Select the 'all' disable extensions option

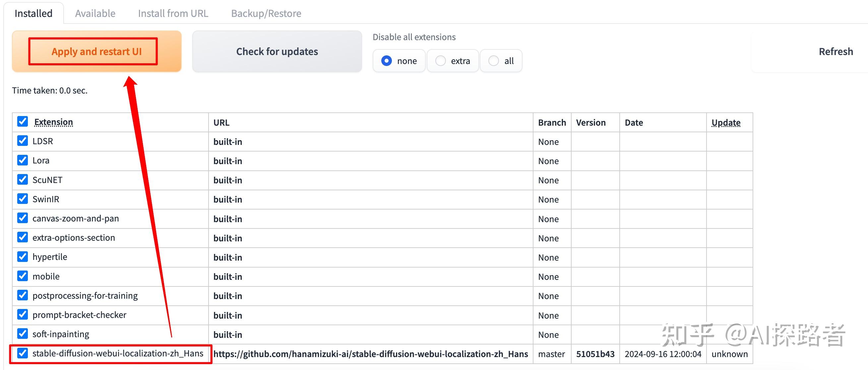[494, 61]
